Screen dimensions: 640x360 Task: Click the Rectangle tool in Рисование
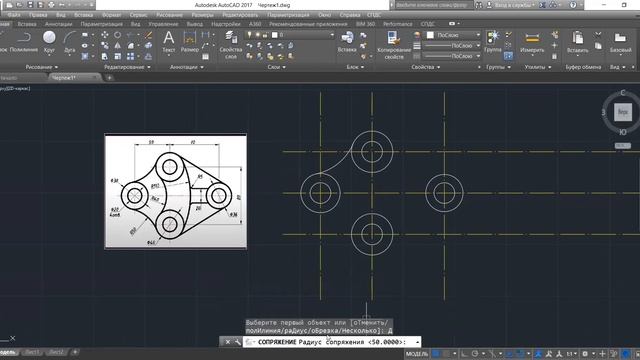pyautogui.click(x=85, y=35)
